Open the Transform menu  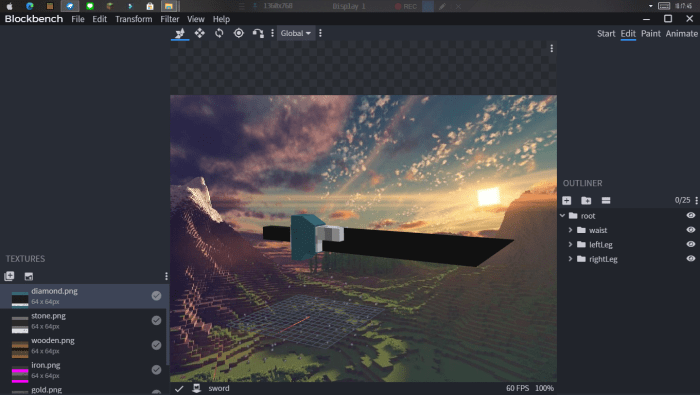tap(133, 19)
